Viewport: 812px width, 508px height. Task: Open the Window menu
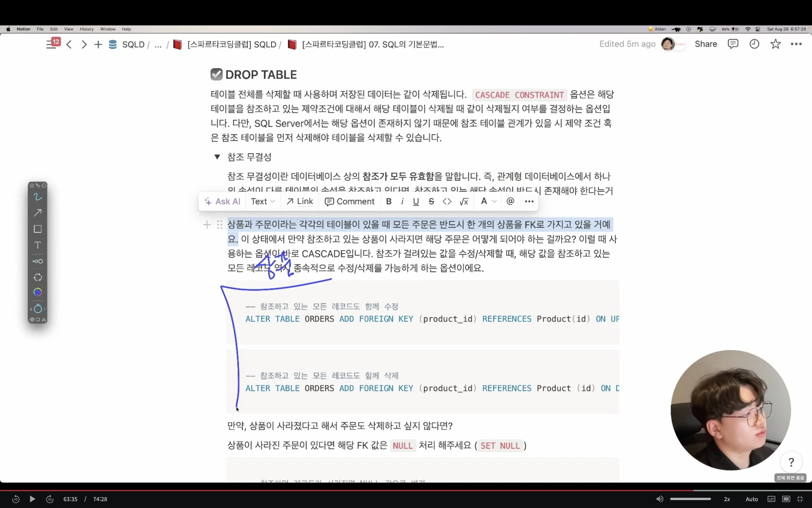[108, 29]
